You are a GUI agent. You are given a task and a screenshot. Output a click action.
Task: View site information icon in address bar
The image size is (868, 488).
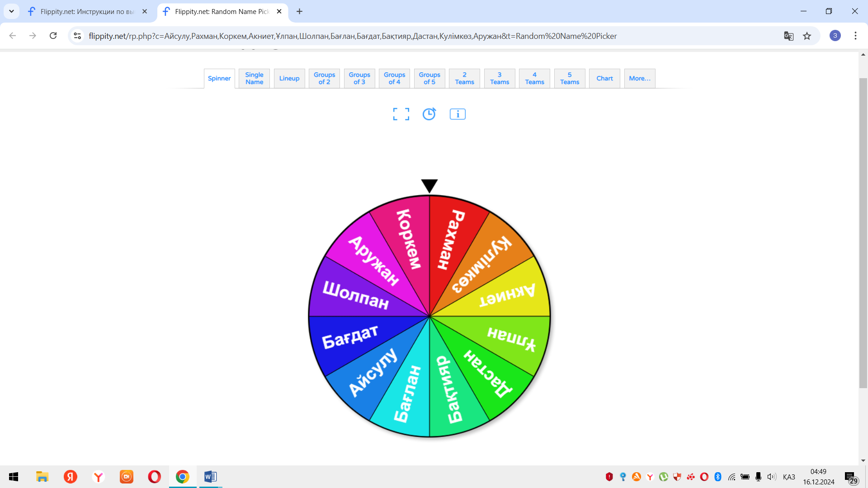pos(77,36)
